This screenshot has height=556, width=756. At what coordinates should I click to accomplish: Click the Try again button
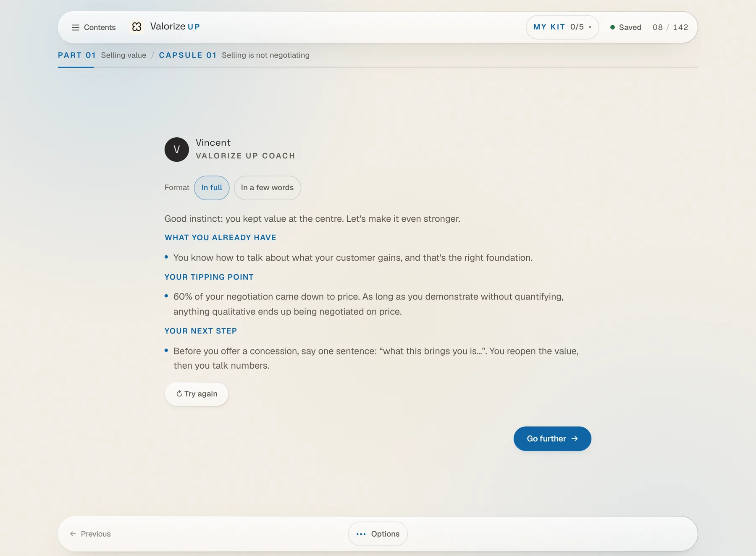click(197, 394)
